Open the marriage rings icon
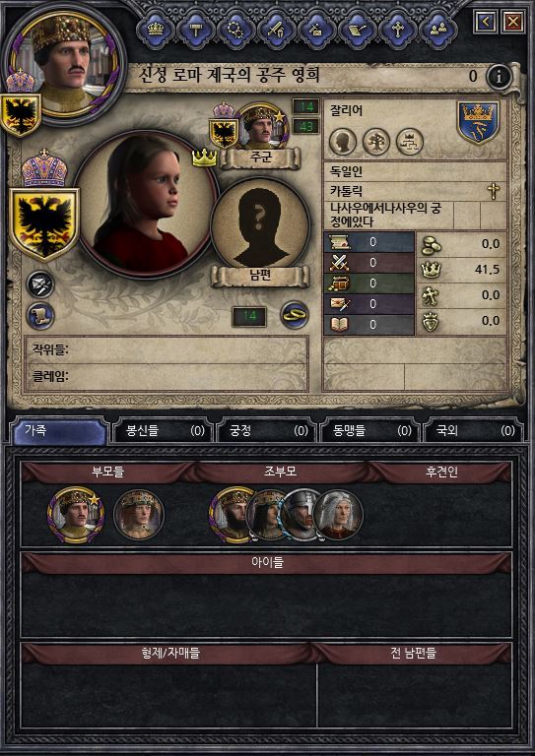 point(295,315)
